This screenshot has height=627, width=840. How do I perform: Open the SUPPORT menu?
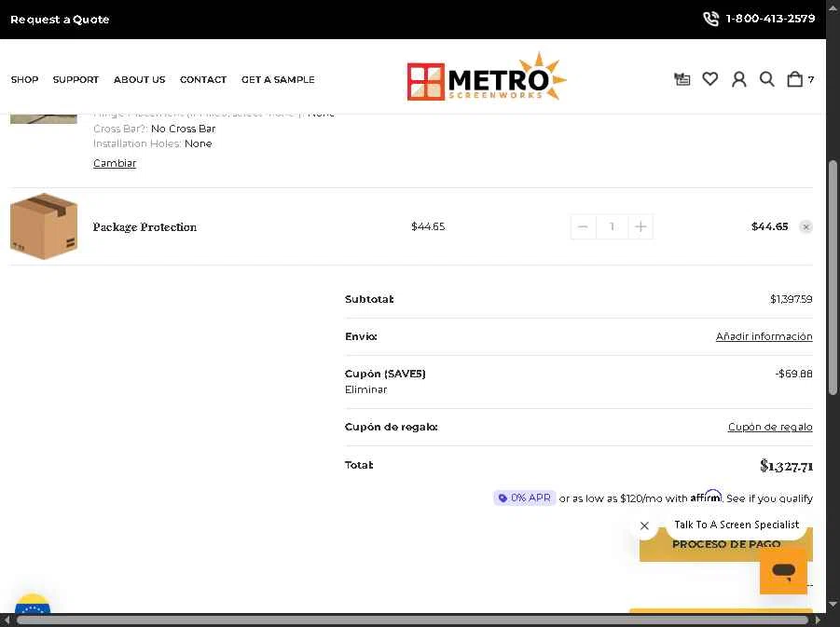(76, 79)
